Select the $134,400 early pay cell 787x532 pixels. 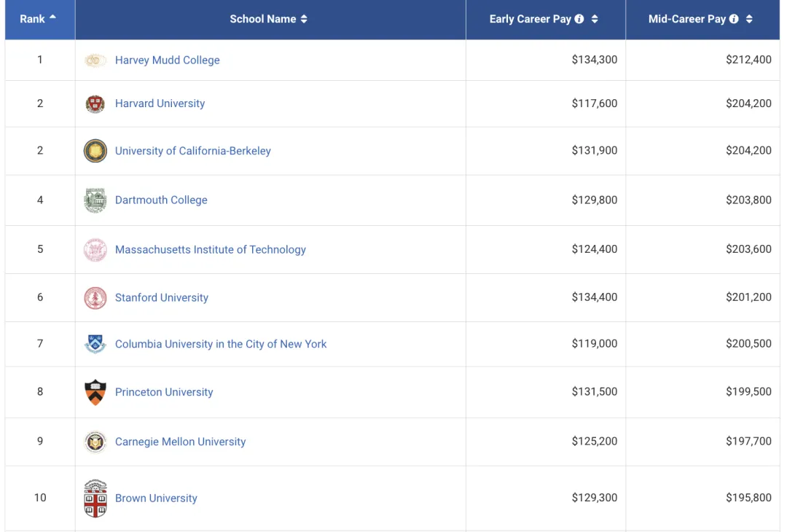click(546, 297)
